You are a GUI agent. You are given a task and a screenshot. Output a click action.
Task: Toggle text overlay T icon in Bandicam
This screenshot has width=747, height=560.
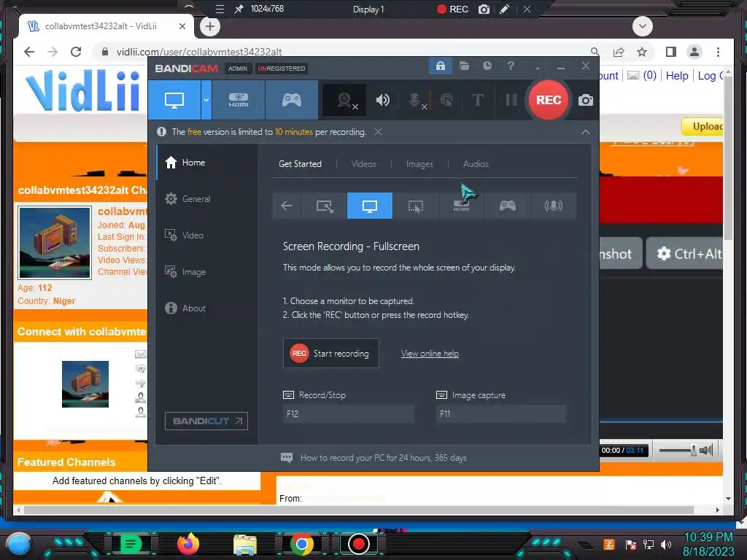click(477, 100)
